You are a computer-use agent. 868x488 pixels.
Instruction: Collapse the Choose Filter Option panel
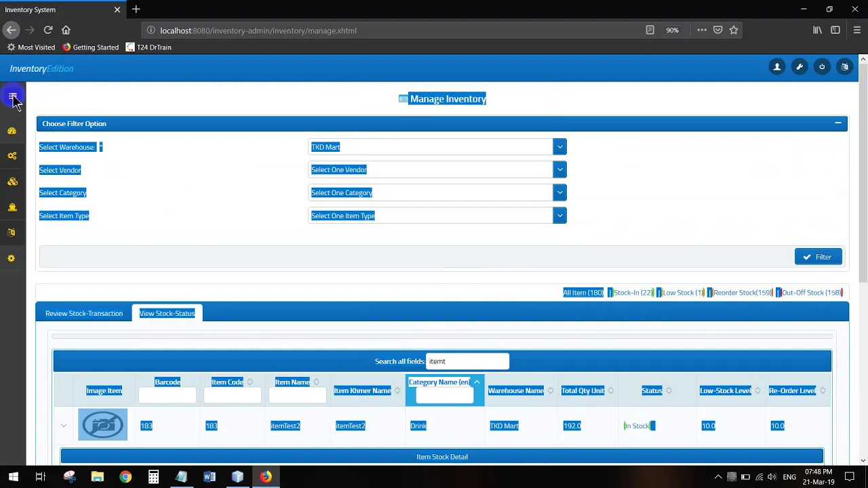(838, 123)
